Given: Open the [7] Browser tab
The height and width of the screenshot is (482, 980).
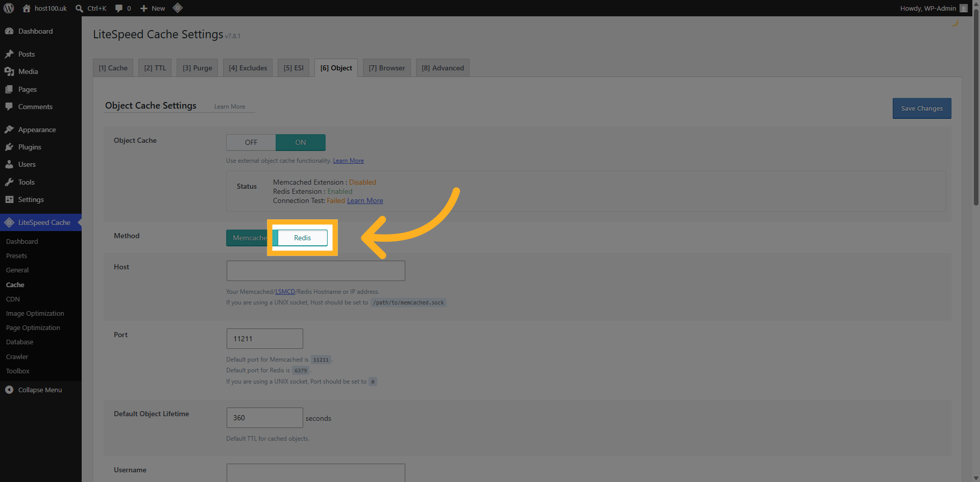Looking at the screenshot, I should [387, 68].
